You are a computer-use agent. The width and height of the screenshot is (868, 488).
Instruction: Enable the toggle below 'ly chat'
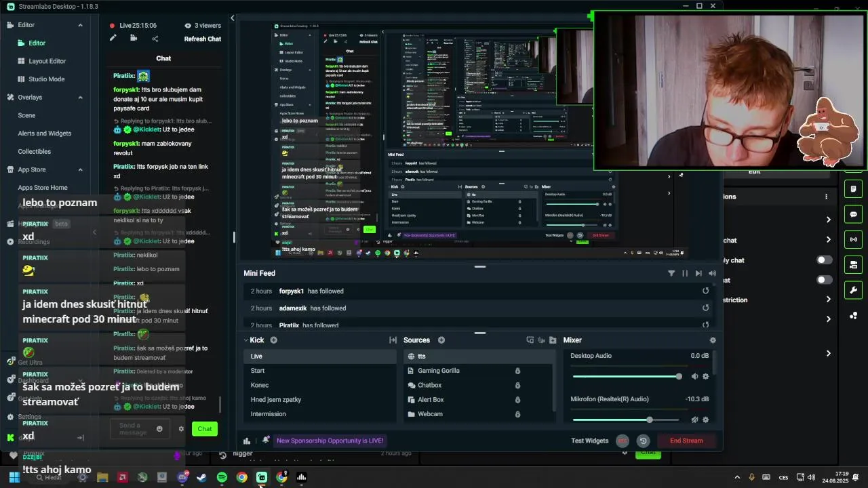(x=824, y=280)
